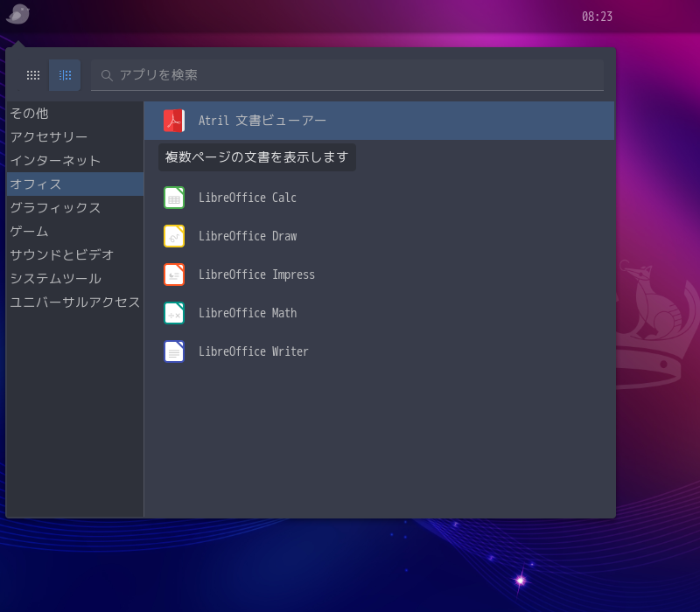Image resolution: width=700 pixels, height=612 pixels.
Task: Select the オフィス category
Action: (75, 184)
